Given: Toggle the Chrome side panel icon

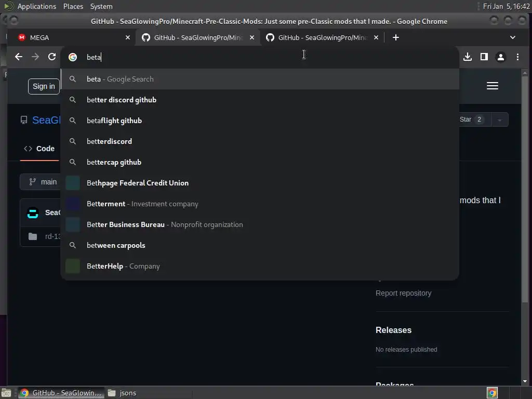Looking at the screenshot, I should [x=484, y=57].
